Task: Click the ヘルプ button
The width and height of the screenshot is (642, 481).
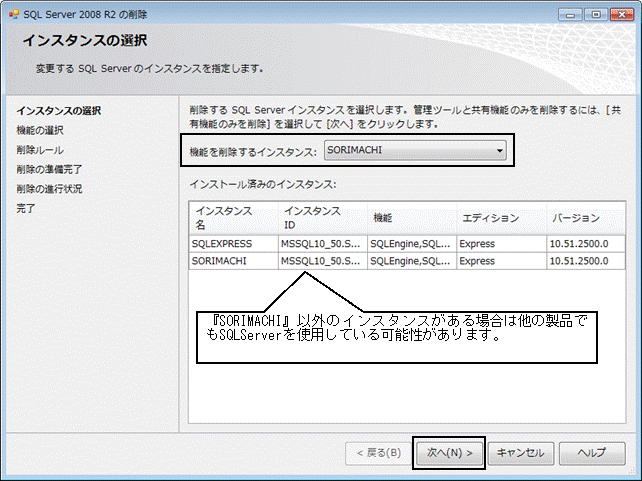Action: coord(592,453)
